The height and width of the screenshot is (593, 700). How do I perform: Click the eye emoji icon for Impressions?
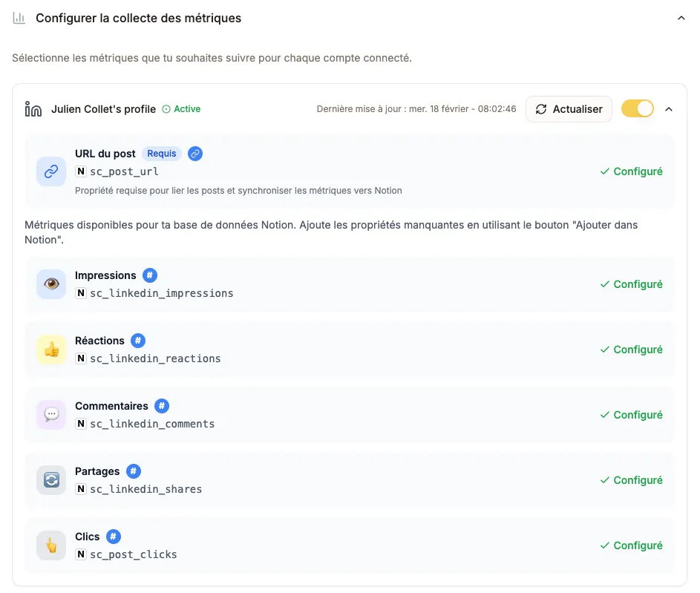tap(50, 284)
